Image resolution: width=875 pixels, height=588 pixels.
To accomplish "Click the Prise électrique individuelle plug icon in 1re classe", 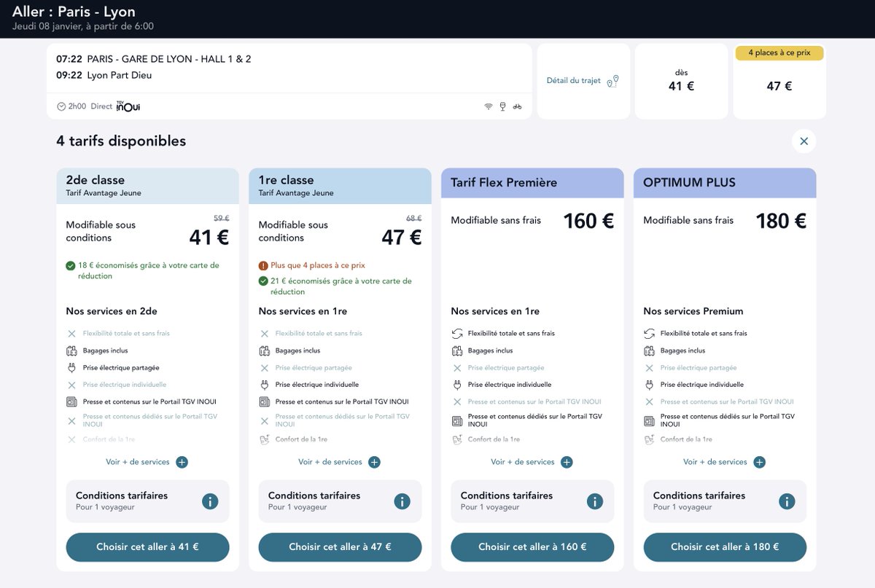I will coord(264,385).
